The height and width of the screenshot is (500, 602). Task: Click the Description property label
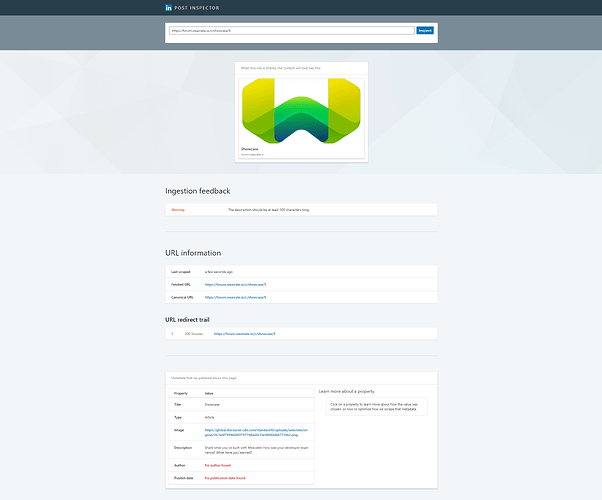(183, 448)
